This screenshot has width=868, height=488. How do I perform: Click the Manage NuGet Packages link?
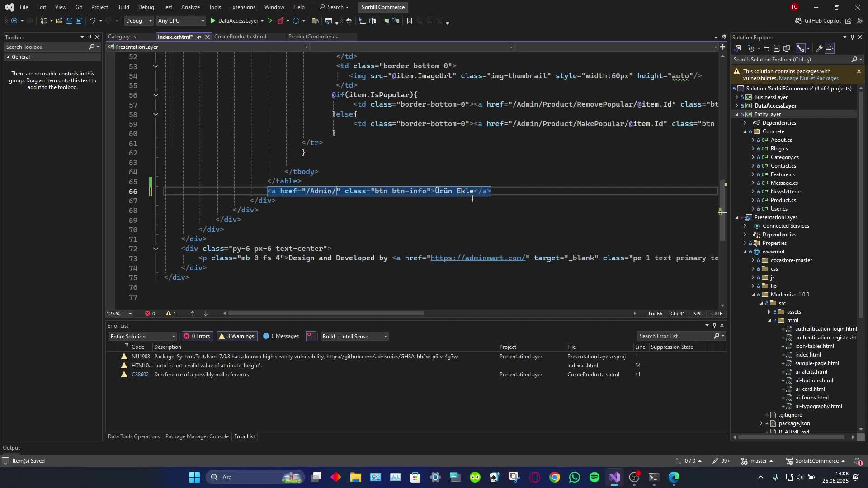pyautogui.click(x=809, y=78)
